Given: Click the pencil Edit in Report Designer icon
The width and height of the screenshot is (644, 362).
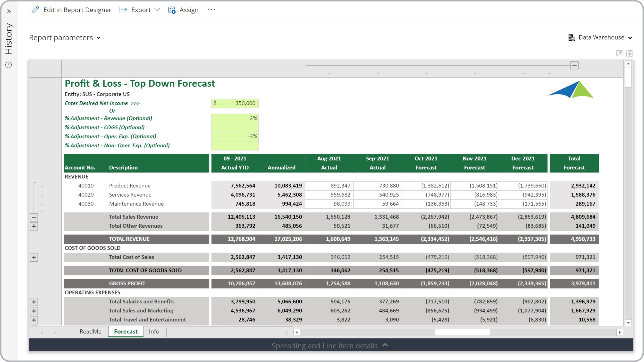Looking at the screenshot, I should click(35, 10).
